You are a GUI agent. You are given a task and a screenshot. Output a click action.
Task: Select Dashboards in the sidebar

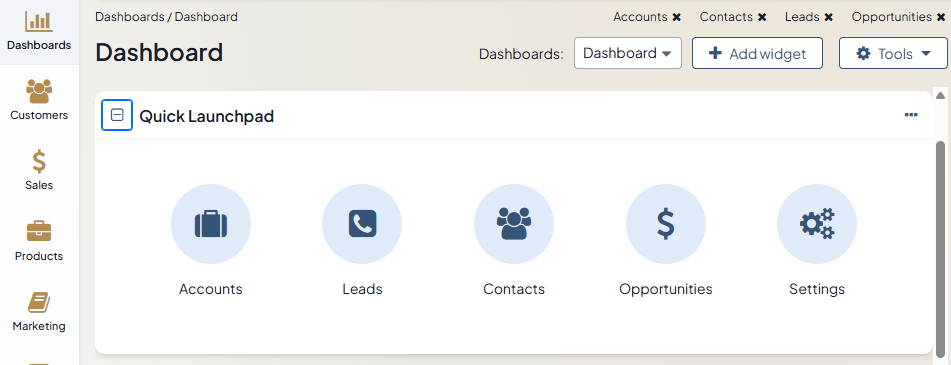click(39, 30)
